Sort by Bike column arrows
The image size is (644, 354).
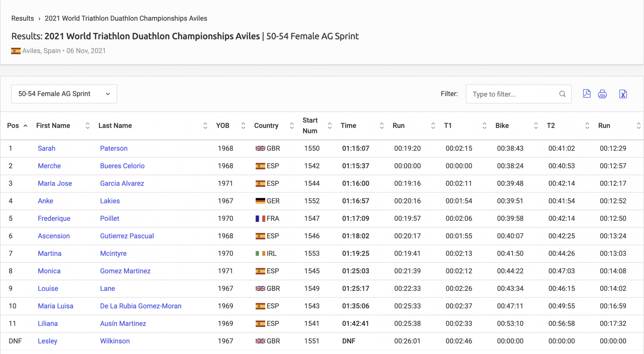tap(536, 126)
